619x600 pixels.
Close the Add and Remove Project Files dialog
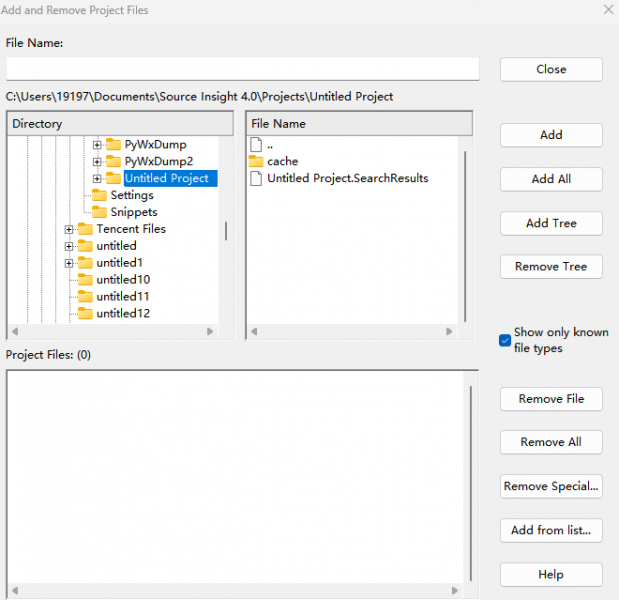[609, 9]
